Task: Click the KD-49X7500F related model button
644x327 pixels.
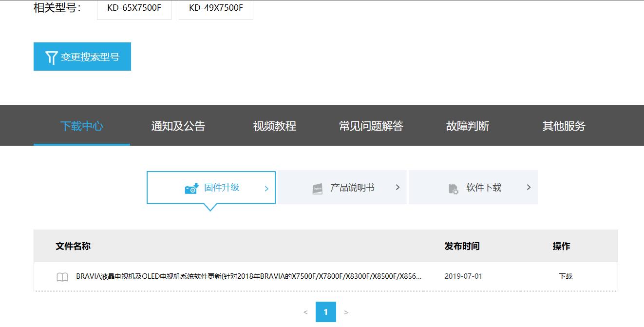Action: (216, 8)
